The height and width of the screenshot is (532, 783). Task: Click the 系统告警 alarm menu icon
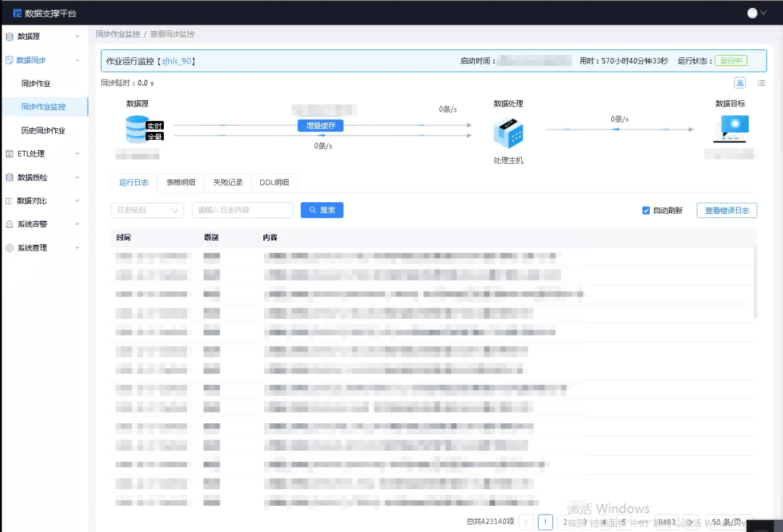[9, 224]
